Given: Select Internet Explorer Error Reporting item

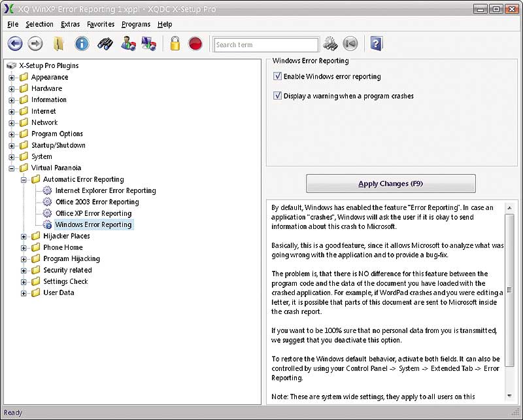Looking at the screenshot, I should [x=105, y=190].
